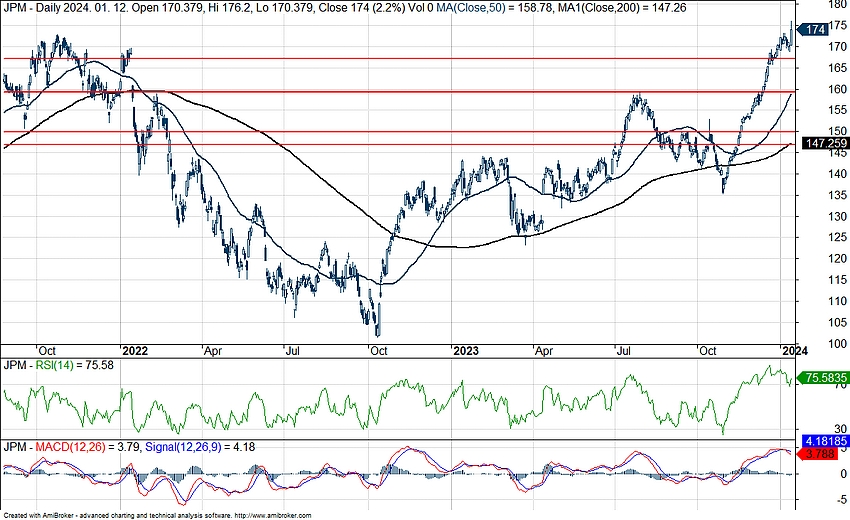
Task: Click the 2022 year axis label
Action: pos(135,351)
